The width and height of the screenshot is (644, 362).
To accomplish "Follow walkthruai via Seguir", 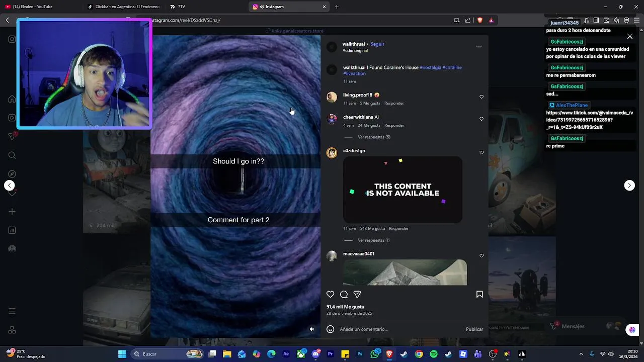I will pyautogui.click(x=377, y=44).
